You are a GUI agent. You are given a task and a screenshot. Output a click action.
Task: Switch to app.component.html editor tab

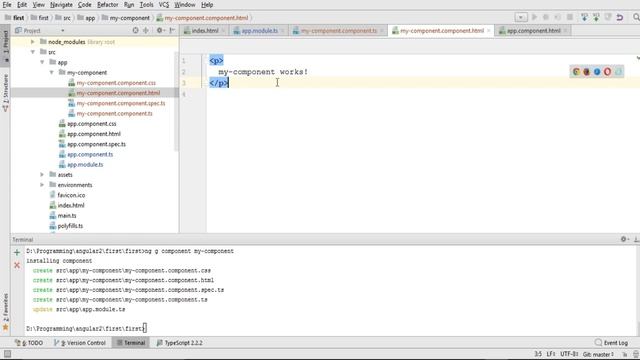pos(533,31)
